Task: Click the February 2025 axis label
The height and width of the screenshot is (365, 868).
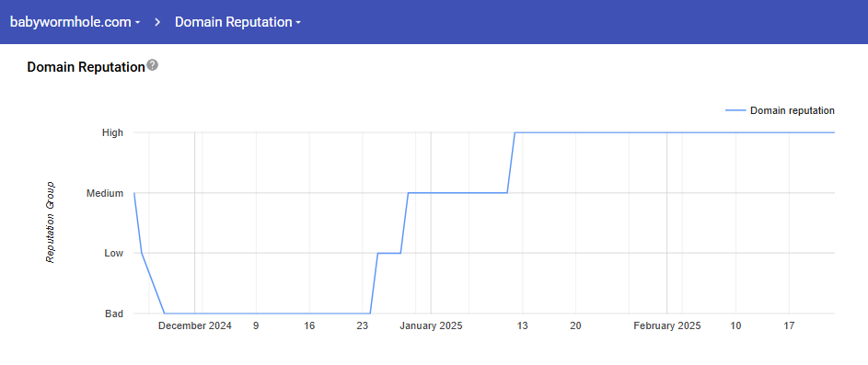Action: (667, 325)
